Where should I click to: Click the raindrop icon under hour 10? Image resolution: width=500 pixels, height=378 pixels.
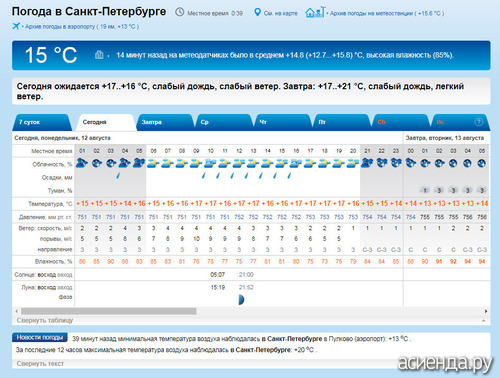[203, 175]
